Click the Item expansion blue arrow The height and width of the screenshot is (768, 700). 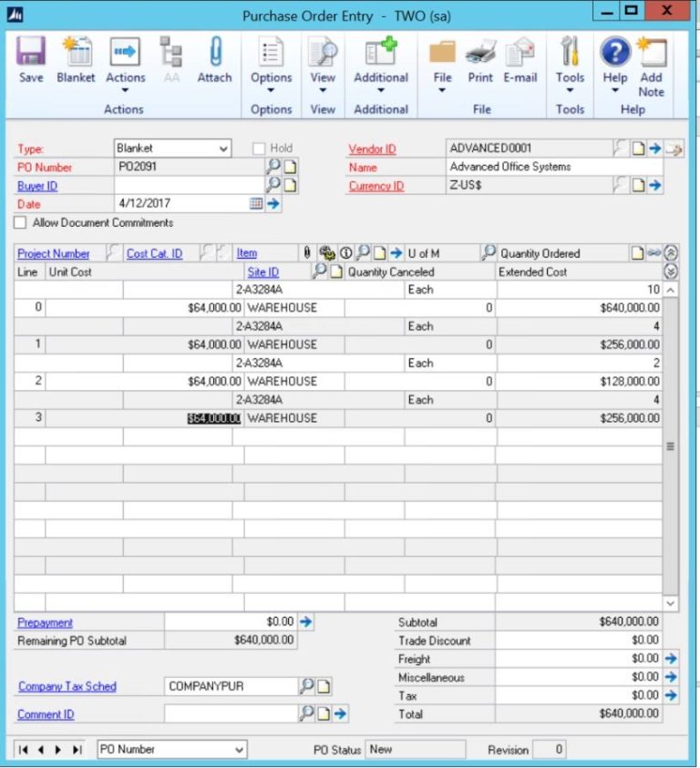point(396,253)
